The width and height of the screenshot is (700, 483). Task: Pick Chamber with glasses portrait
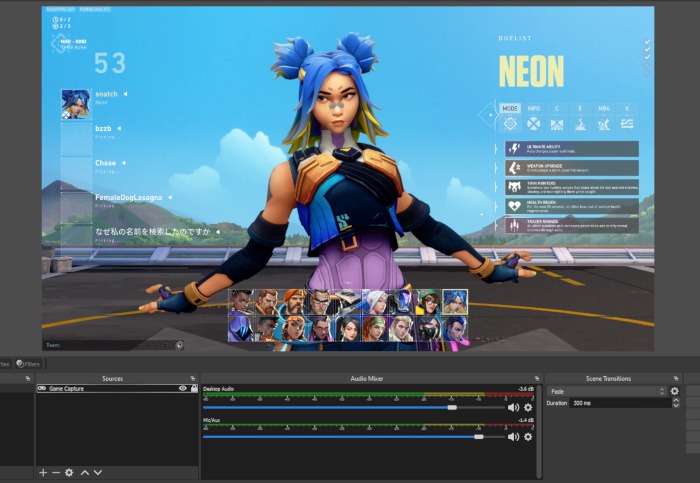(321, 302)
